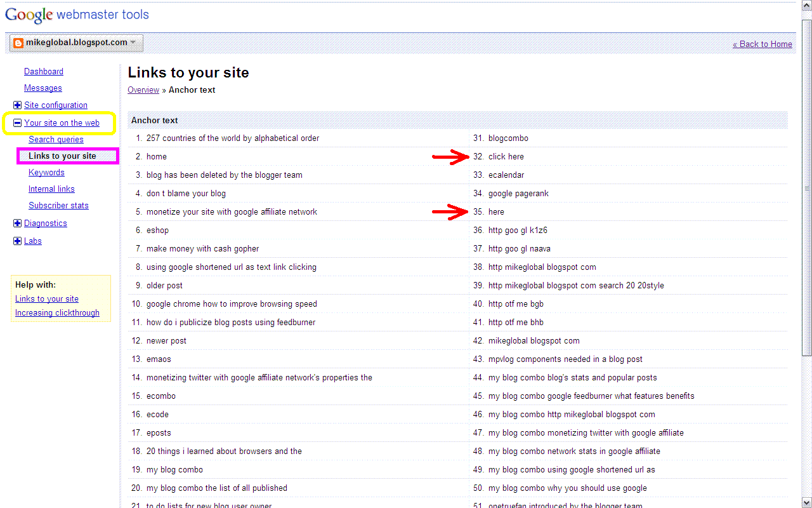Open the mikeglobal.blogspot.com site dropdown
This screenshot has width=812, height=508.
(x=76, y=43)
